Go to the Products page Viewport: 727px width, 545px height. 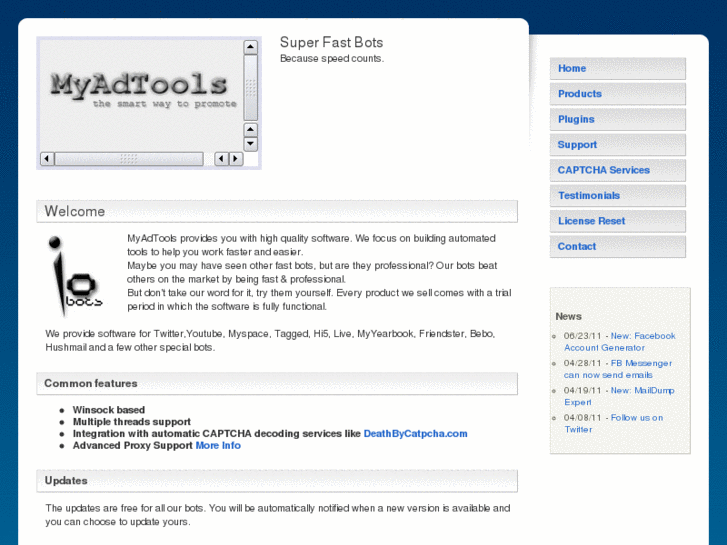tap(618, 94)
